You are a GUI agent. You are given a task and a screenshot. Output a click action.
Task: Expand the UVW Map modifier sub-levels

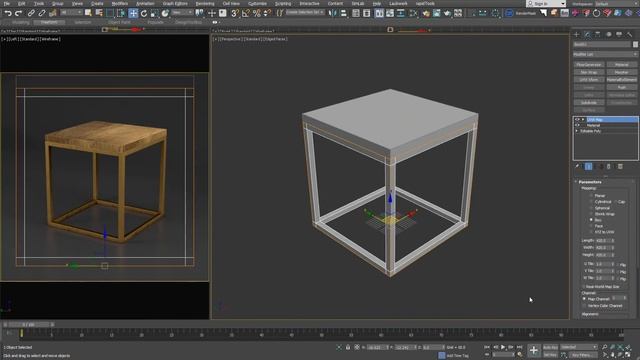point(583,120)
